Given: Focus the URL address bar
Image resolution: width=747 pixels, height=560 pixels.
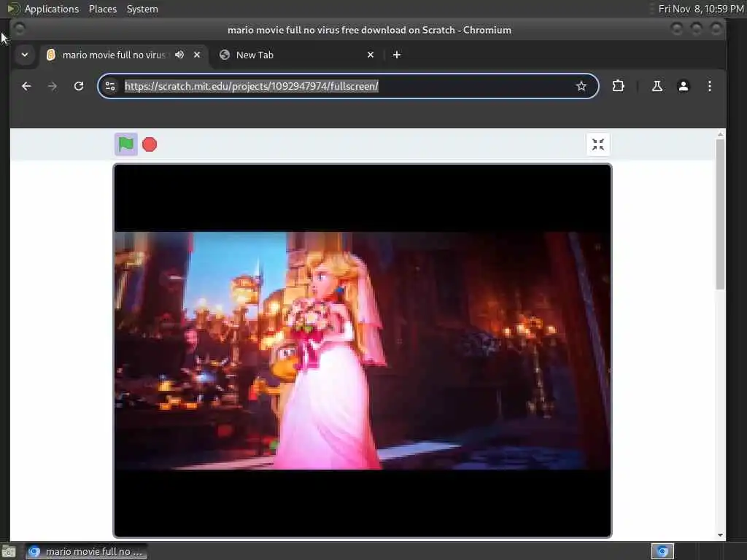Looking at the screenshot, I should [347, 86].
